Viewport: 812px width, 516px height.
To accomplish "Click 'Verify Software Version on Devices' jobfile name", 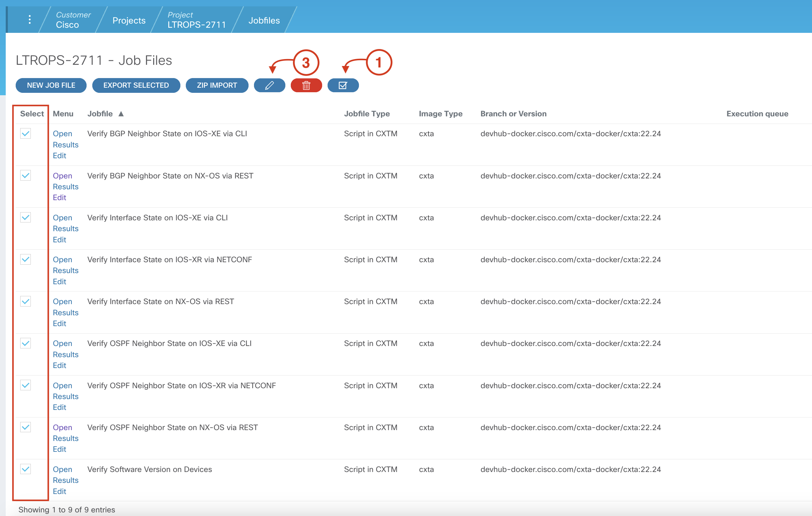I will pyautogui.click(x=150, y=470).
